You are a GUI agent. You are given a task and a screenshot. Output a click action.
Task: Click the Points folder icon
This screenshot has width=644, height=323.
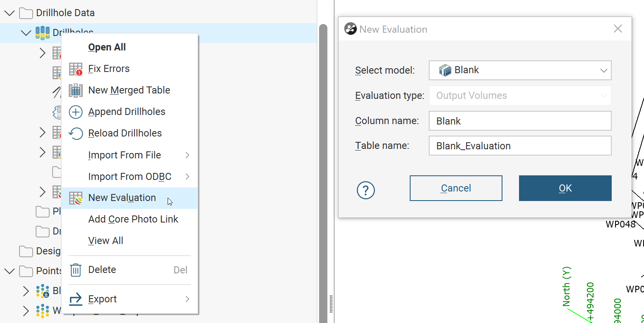[x=26, y=271]
